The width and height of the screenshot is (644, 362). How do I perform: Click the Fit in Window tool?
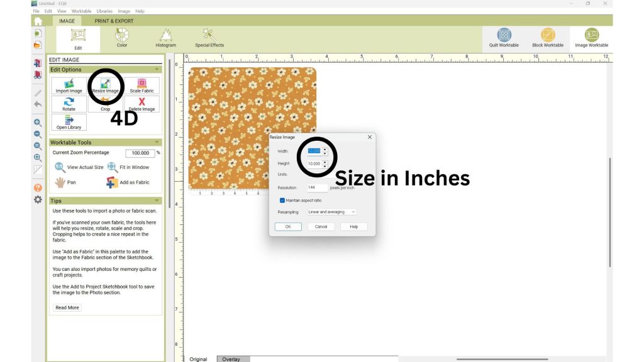[x=128, y=167]
